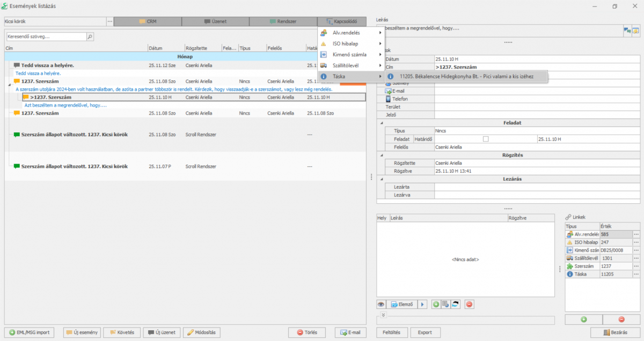
Task: Toggle the CRM filter button
Action: tap(148, 21)
